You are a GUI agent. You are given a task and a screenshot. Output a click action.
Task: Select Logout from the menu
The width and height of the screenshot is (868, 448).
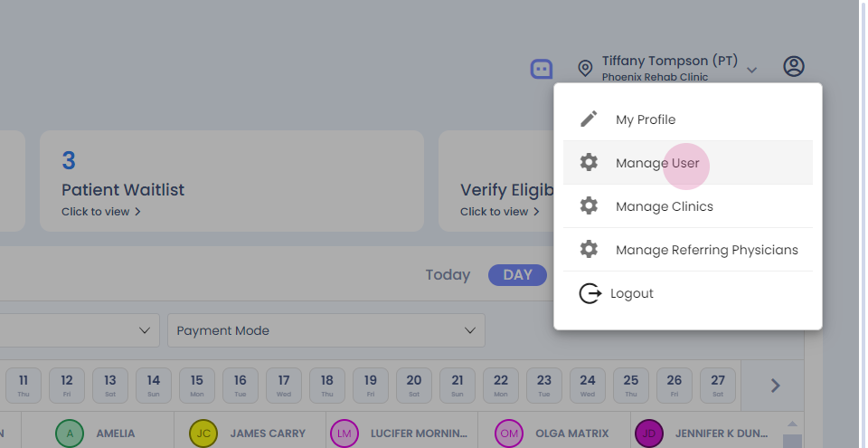(687, 293)
